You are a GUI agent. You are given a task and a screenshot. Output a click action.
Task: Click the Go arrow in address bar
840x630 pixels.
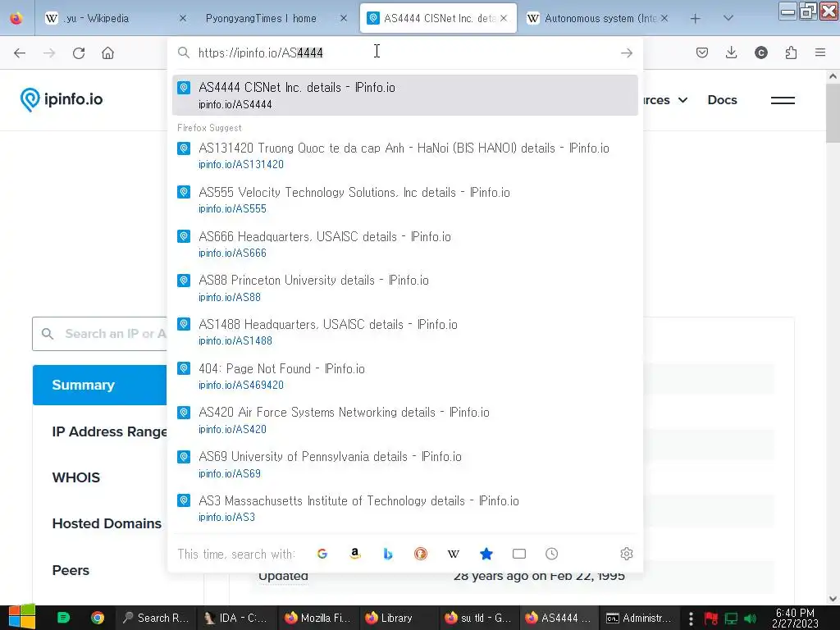pos(626,53)
